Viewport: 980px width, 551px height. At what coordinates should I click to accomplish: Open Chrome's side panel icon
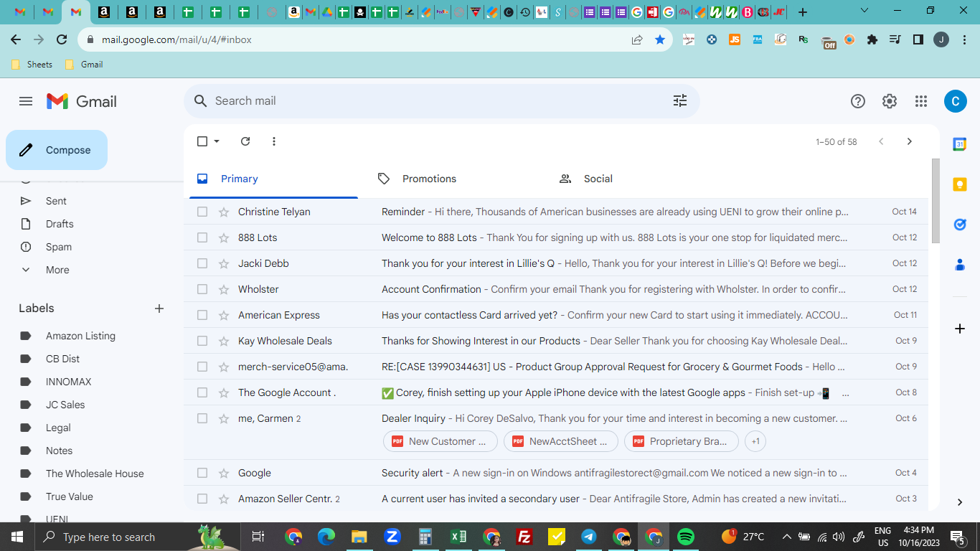[918, 40]
